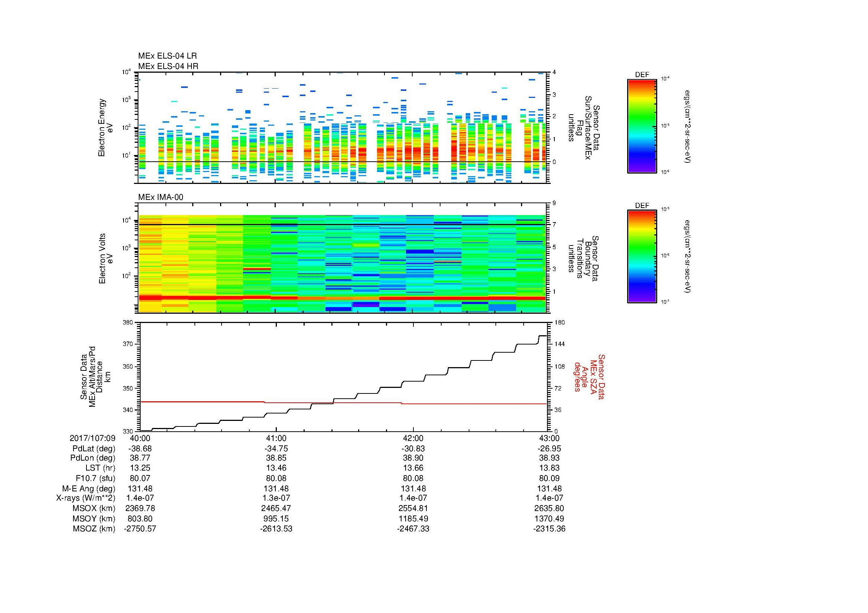Click the MSOX value "2554.81"
Viewport: 868px width, 613px height.
[x=413, y=508]
